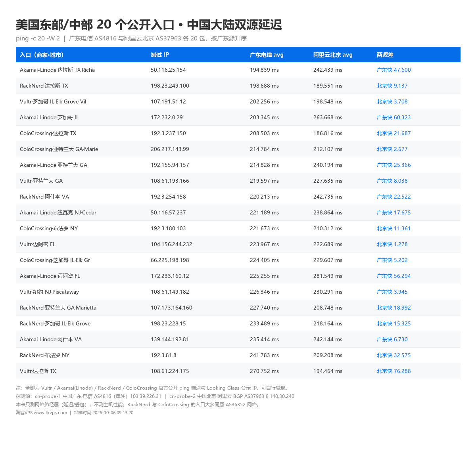
Task: Select IP address 198.23.249.100
Action: coord(170,86)
